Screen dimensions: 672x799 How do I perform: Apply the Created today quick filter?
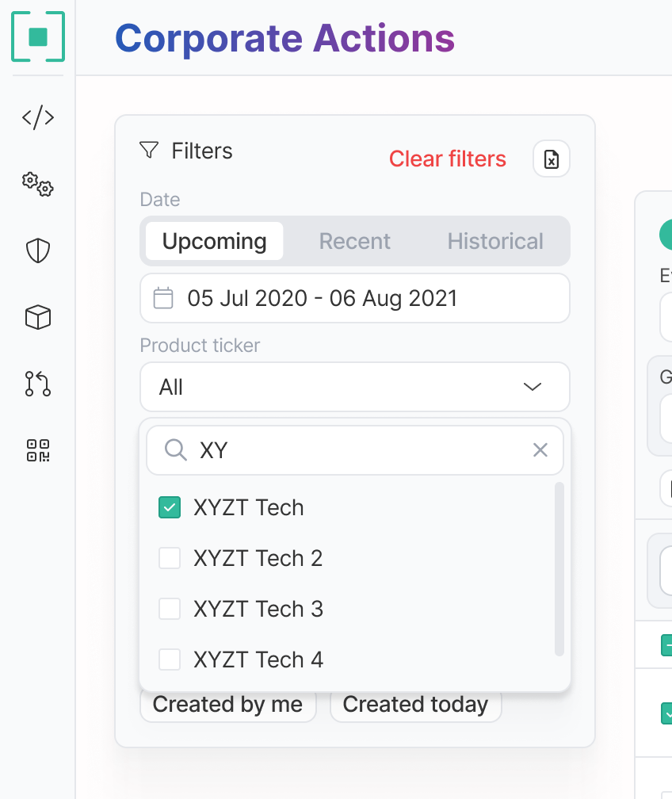[415, 705]
